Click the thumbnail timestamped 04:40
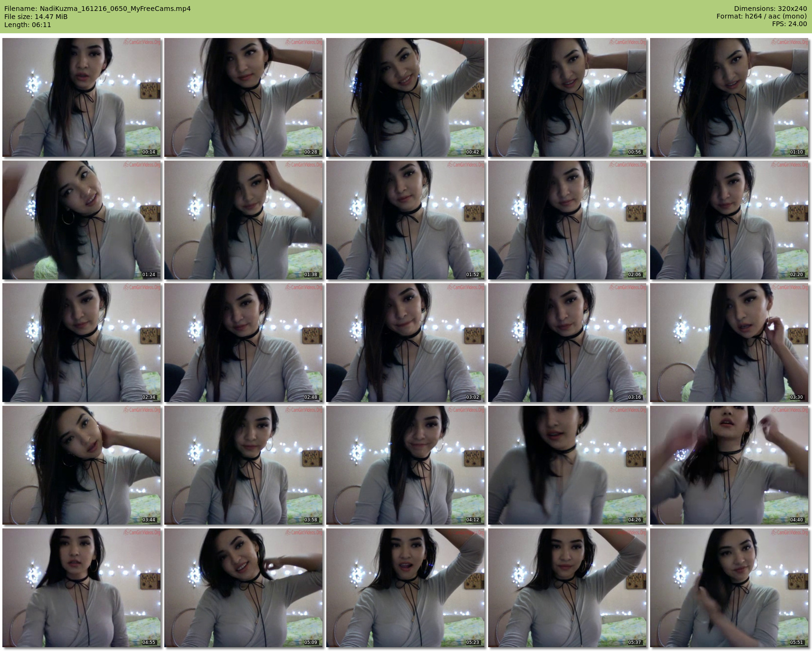Image resolution: width=812 pixels, height=651 pixels. coord(729,465)
